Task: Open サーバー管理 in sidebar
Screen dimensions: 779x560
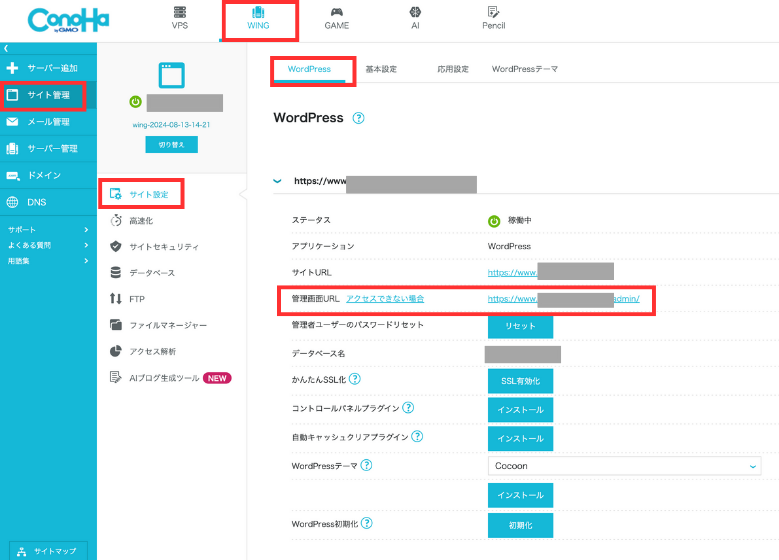Action: tap(48, 149)
